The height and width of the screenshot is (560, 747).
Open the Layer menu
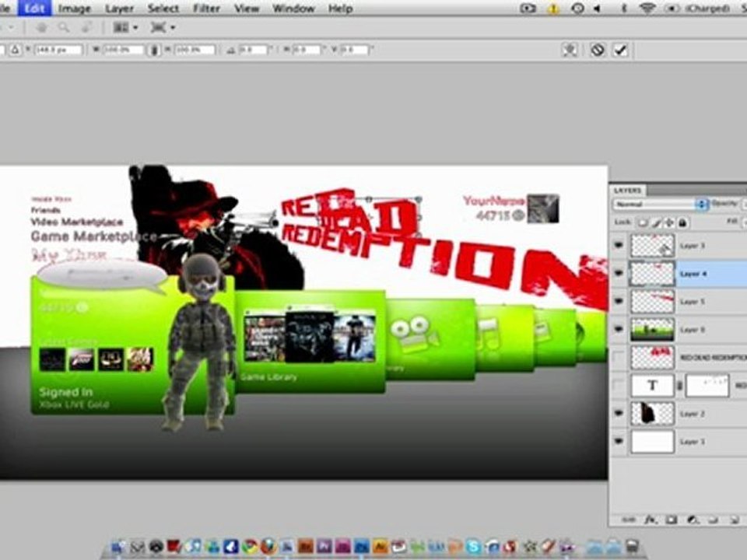(119, 9)
